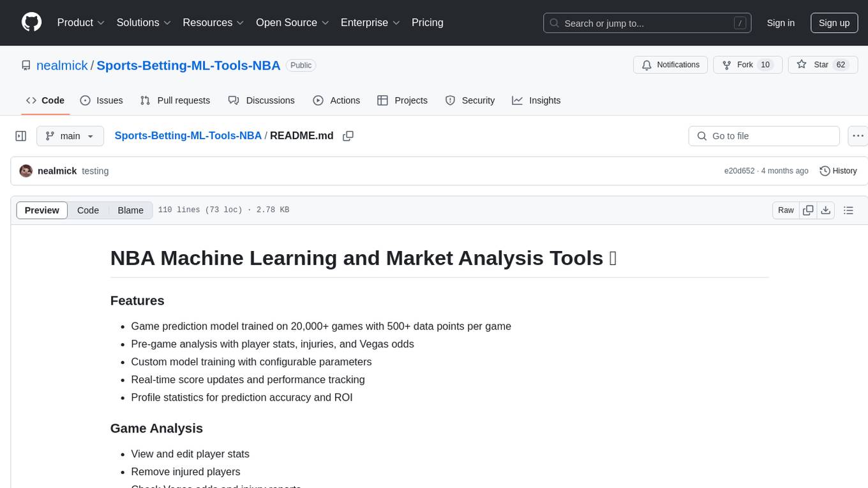Click the Sign up button
The height and width of the screenshot is (488, 868).
coord(834,23)
